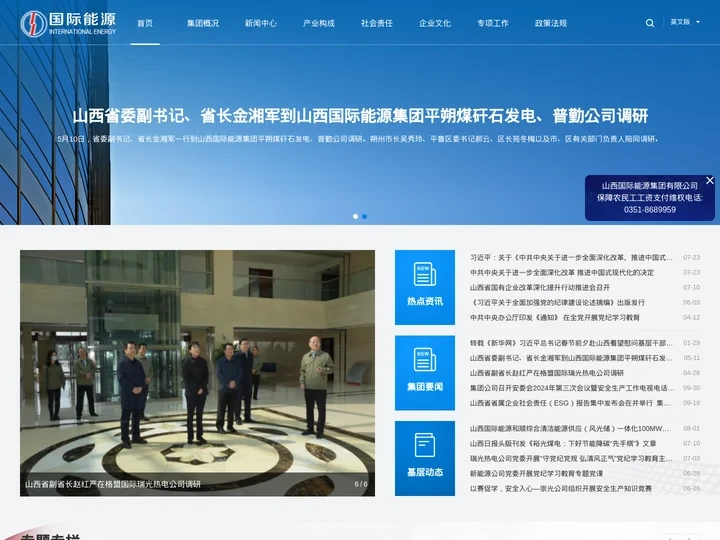
Task: Open 集团要闻 article about 金湘军 dated 05-11
Action: pyautogui.click(x=571, y=358)
